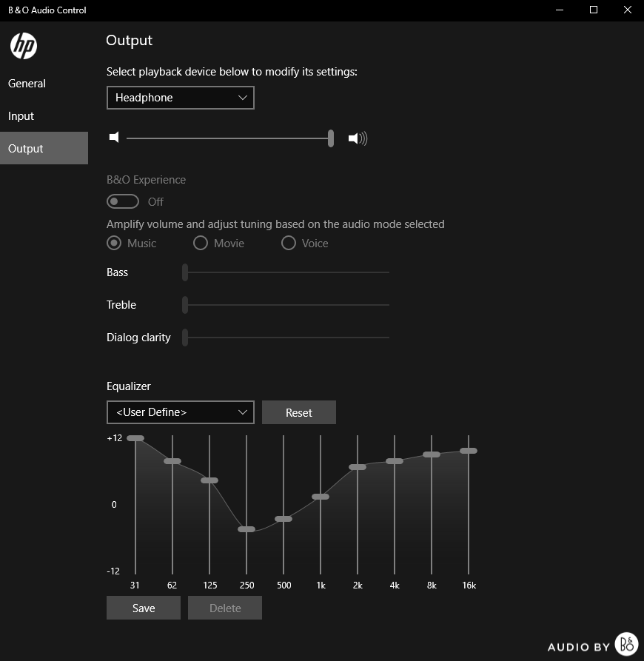Click the 250 Hz equalizer band handle
Screen dimensions: 644x661
point(246,529)
